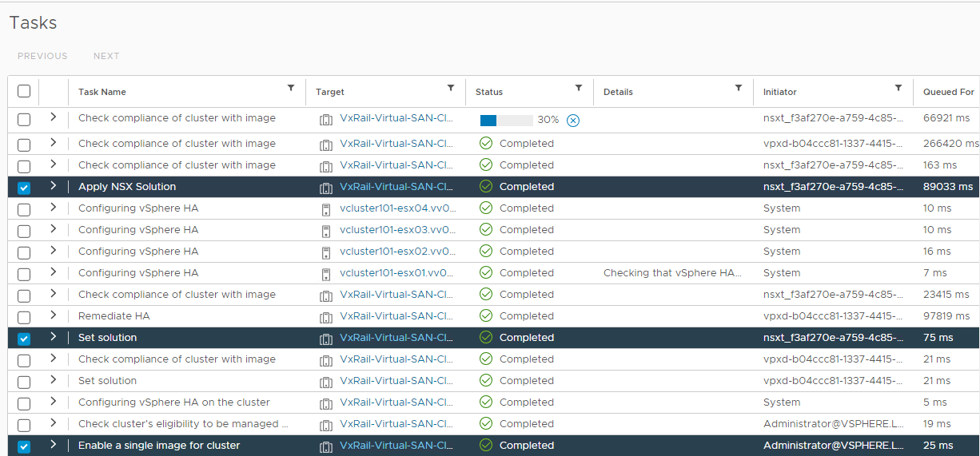Expand the vcluster101-esx01 HA task row
Viewport: 980px width, 456px height.
point(54,272)
